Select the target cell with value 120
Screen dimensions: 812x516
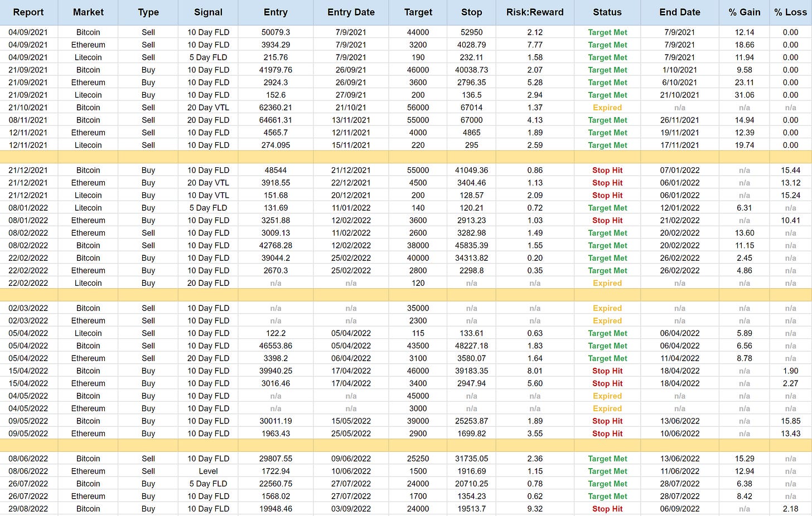coord(418,283)
